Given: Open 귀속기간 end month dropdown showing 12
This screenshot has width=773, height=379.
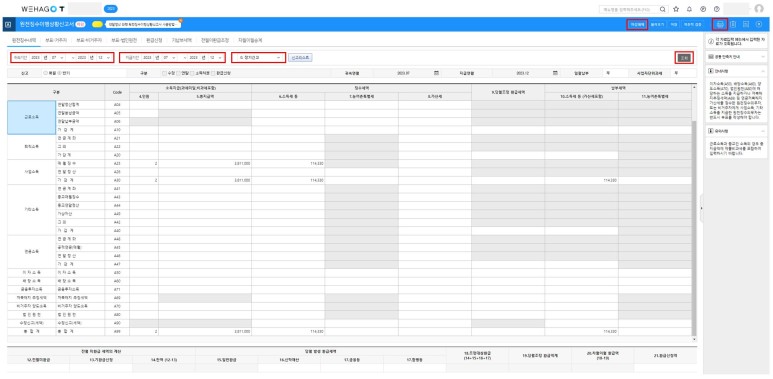Looking at the screenshot, I should [x=105, y=58].
